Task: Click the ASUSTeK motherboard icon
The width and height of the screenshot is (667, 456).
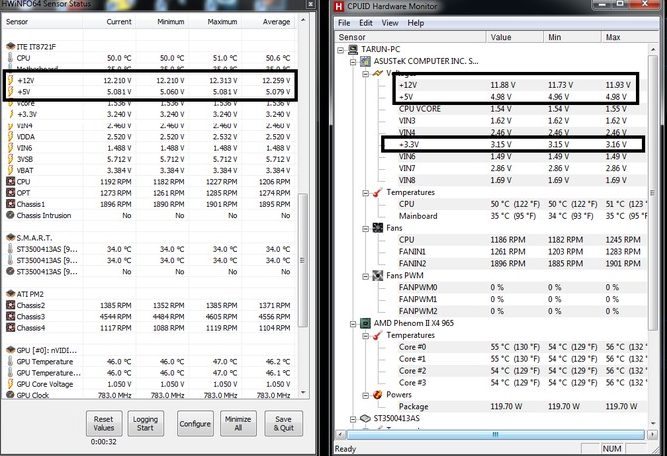Action: [x=365, y=61]
